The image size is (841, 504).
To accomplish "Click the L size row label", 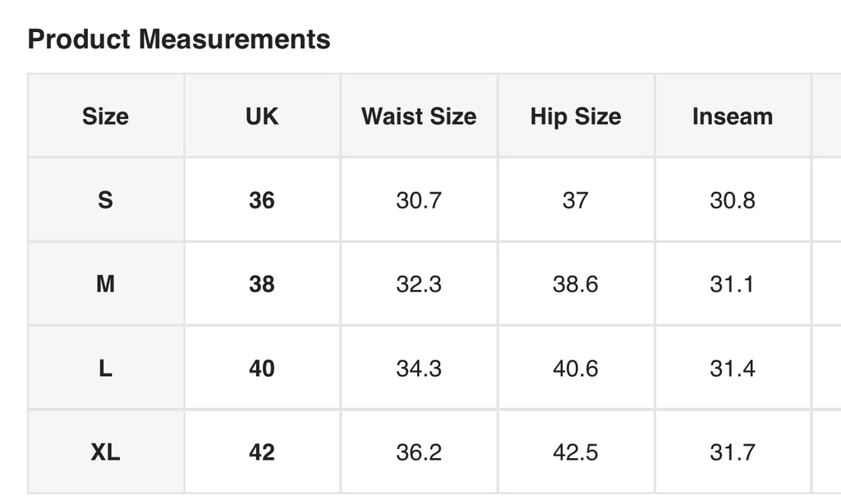I will [106, 368].
